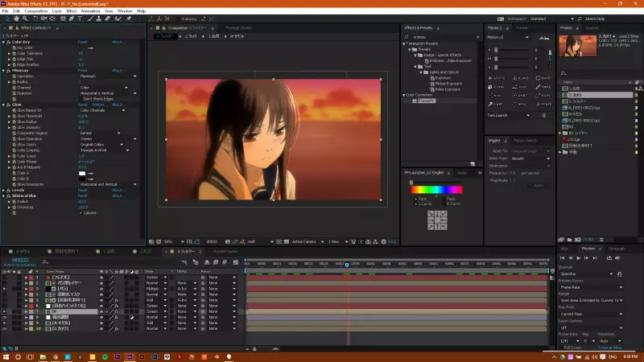
Task: Select the Rectangle shape tool
Action: coord(63,19)
